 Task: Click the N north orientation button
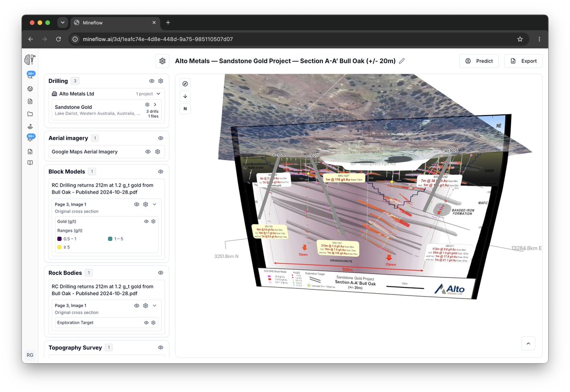click(185, 109)
